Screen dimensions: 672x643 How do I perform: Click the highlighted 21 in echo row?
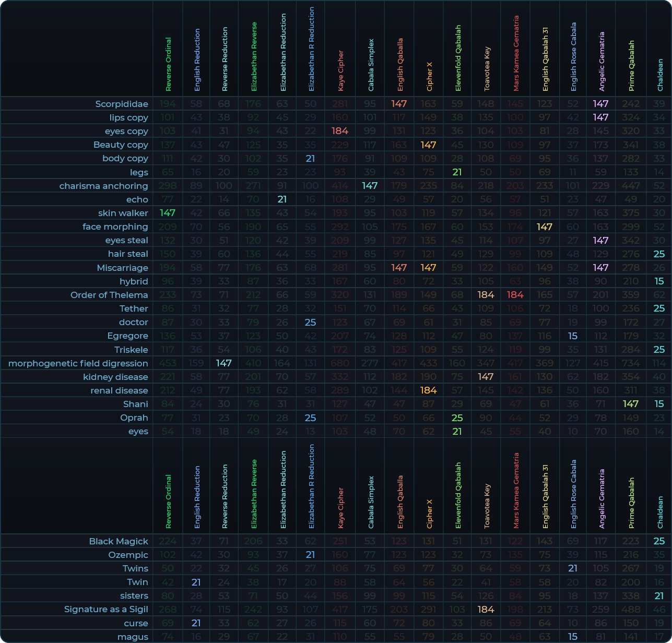point(282,199)
